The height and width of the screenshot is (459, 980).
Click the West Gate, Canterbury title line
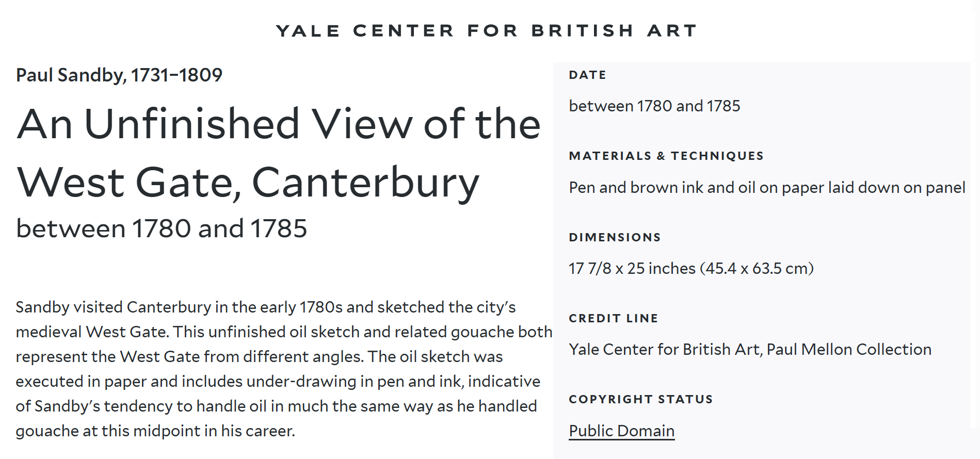pos(248,182)
